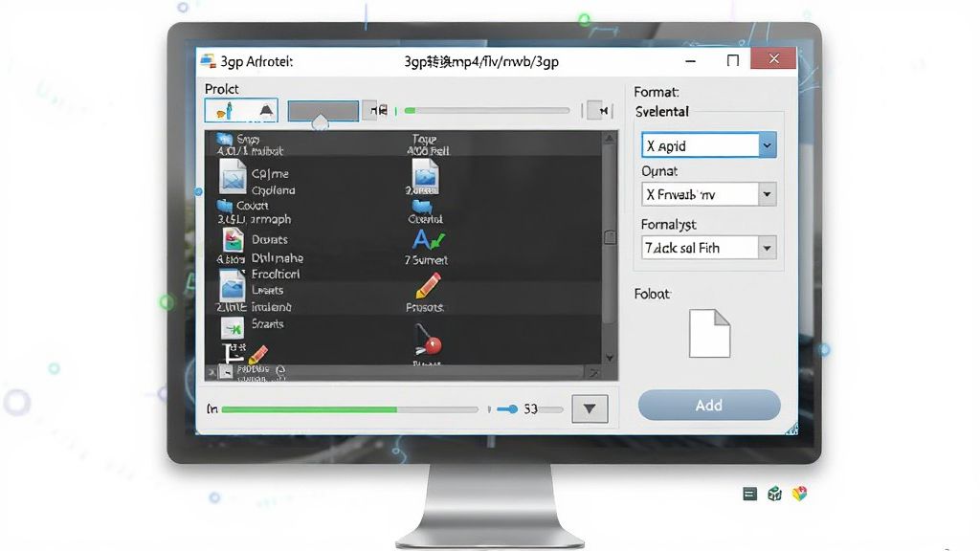The width and height of the screenshot is (980, 551).
Task: Click the red pushpin icon in the list
Action: [x=428, y=342]
